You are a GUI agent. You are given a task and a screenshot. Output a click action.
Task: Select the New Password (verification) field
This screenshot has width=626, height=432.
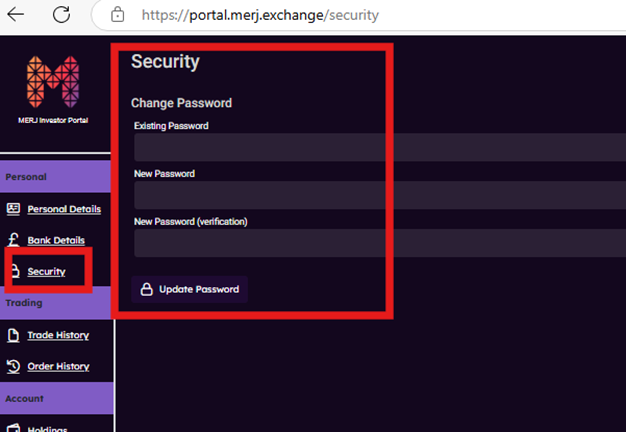(379, 243)
